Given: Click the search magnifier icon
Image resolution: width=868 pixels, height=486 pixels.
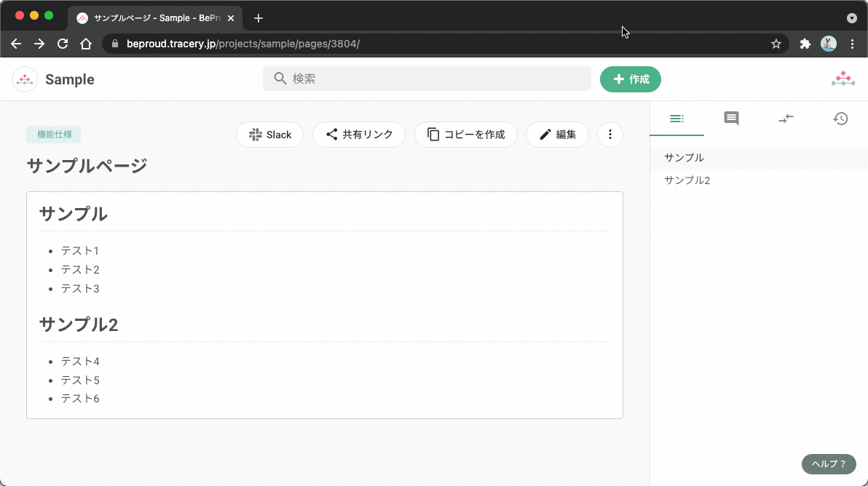Looking at the screenshot, I should 280,78.
